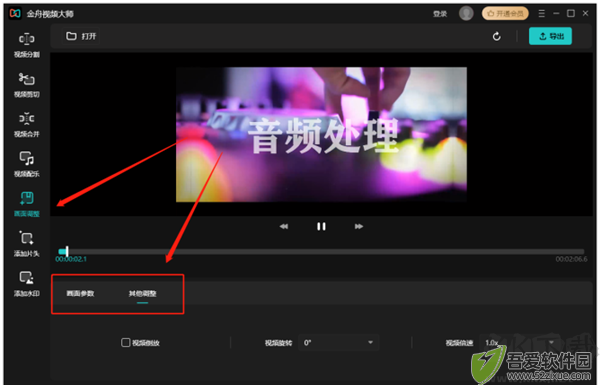Viewport: 600px width, 385px height.
Task: Click the user avatar icon
Action: click(x=466, y=13)
